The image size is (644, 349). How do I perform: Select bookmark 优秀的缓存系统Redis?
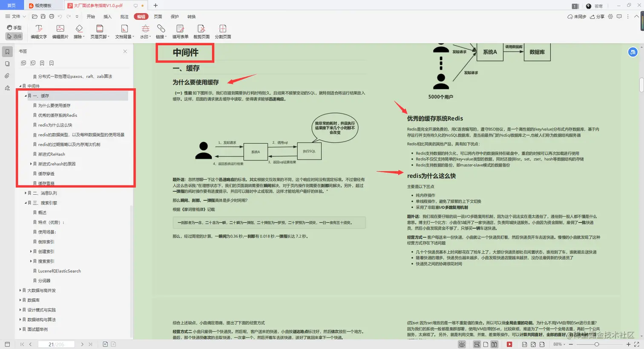(x=57, y=115)
